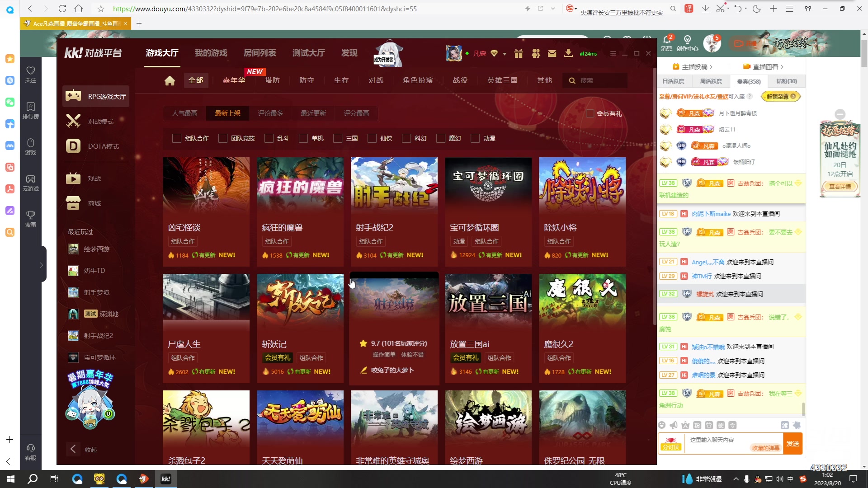
Task: Click 解锁至尊 unlock button
Action: point(781,96)
